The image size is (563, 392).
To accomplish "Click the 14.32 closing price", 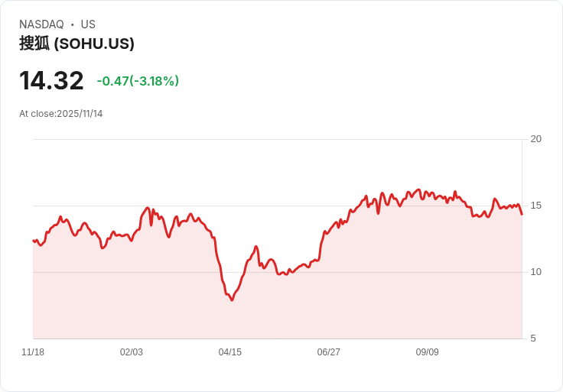I will click(x=51, y=81).
